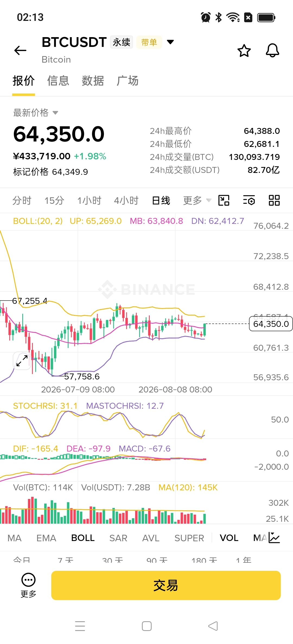Select 4小时 chart interval
Image resolution: width=293 pixels, height=644 pixels.
click(126, 201)
